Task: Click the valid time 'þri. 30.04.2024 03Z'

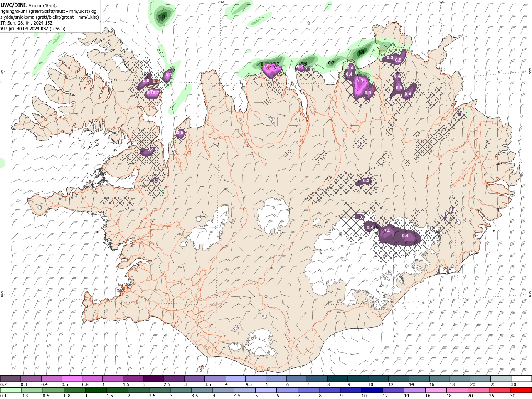Action: click(28, 29)
